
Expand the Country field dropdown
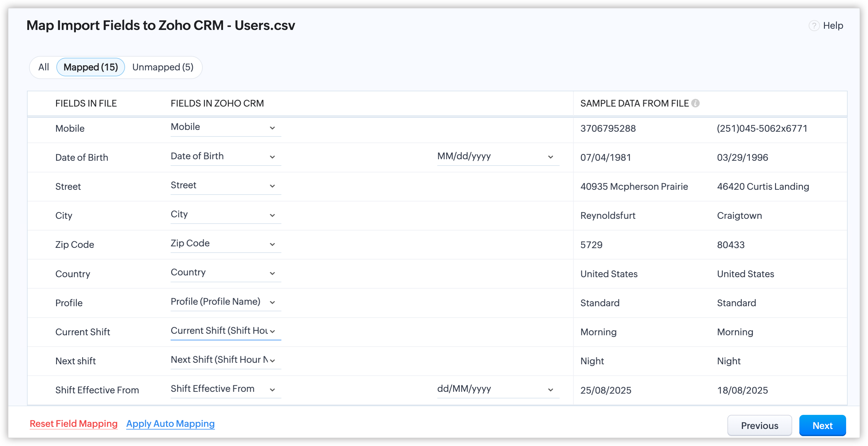pyautogui.click(x=225, y=273)
